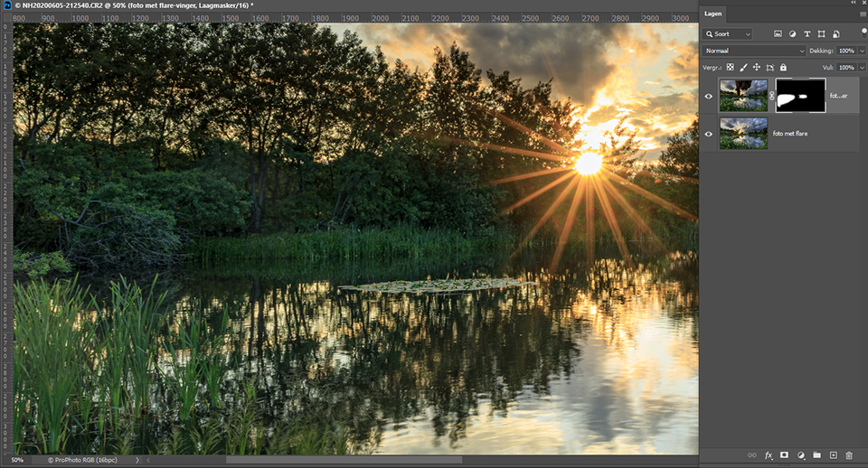Image resolution: width=868 pixels, height=468 pixels.
Task: Lock position move-arrows icon
Action: point(756,68)
